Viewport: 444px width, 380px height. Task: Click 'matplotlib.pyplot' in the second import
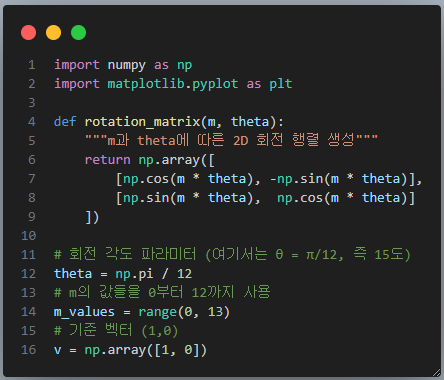tap(173, 84)
